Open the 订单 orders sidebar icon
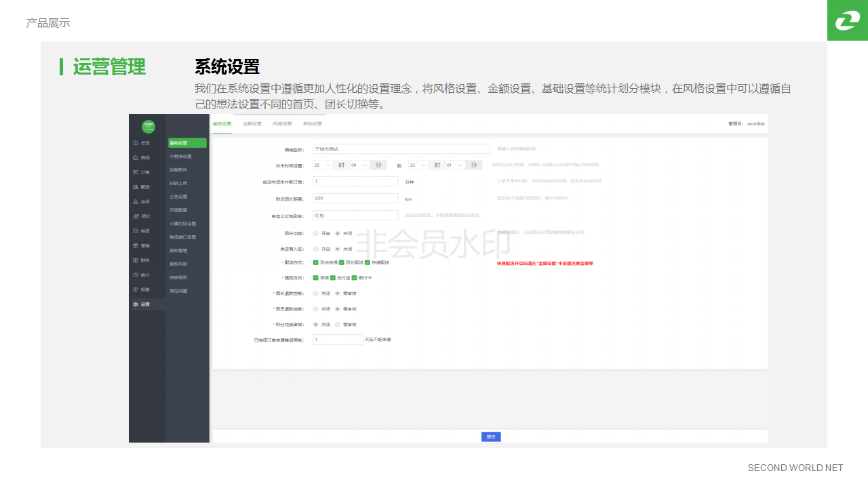Viewport: 868px width, 488px height. pyautogui.click(x=136, y=172)
